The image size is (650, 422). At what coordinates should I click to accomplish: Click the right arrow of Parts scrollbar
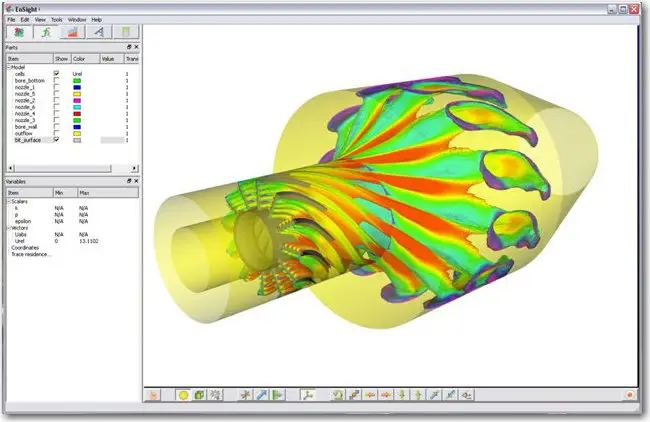point(134,168)
